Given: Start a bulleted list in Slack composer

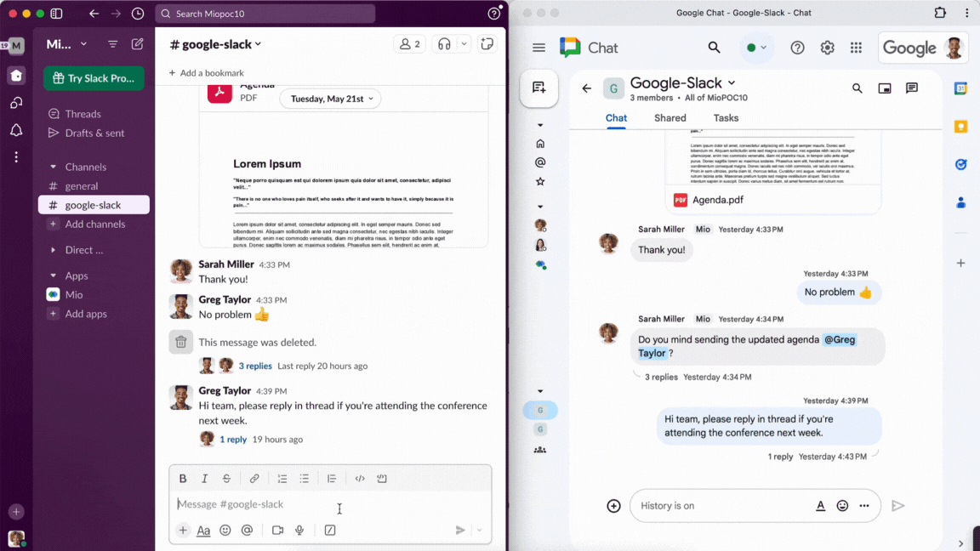Looking at the screenshot, I should pos(305,479).
